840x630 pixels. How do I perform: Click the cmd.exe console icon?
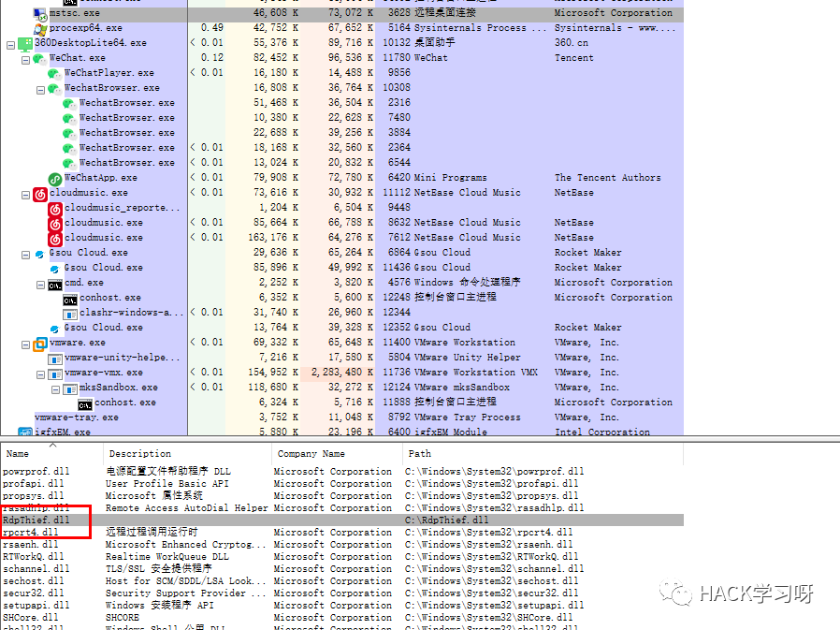coord(55,286)
